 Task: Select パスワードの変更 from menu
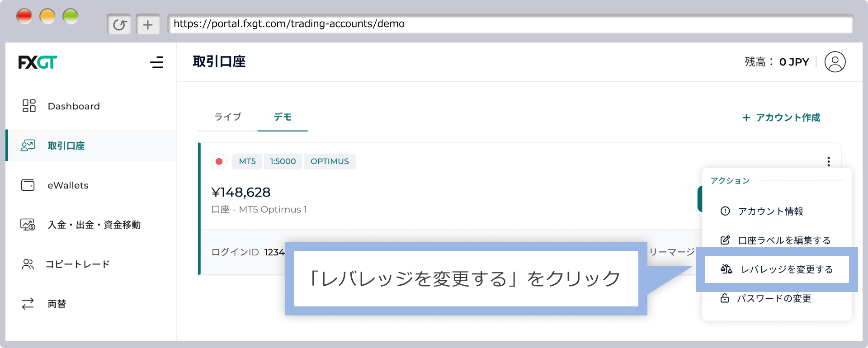[x=774, y=298]
